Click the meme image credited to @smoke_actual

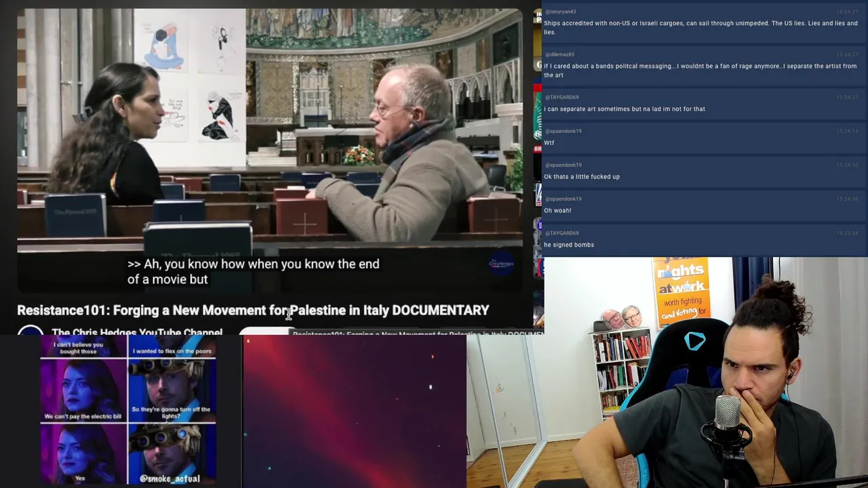coord(128,411)
